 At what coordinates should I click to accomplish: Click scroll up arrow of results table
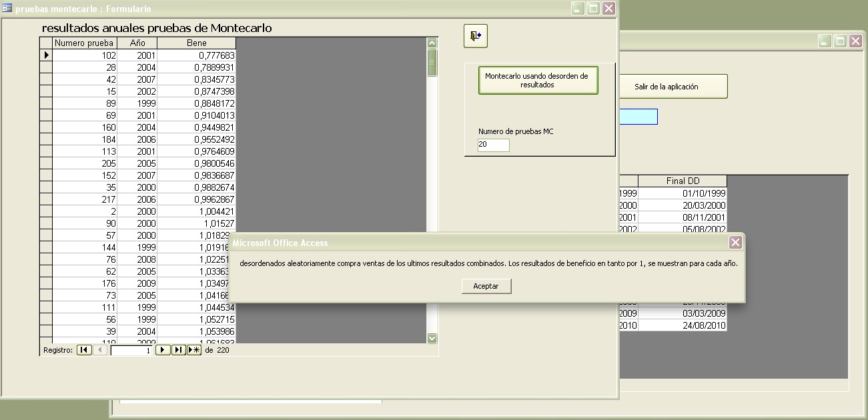[432, 43]
